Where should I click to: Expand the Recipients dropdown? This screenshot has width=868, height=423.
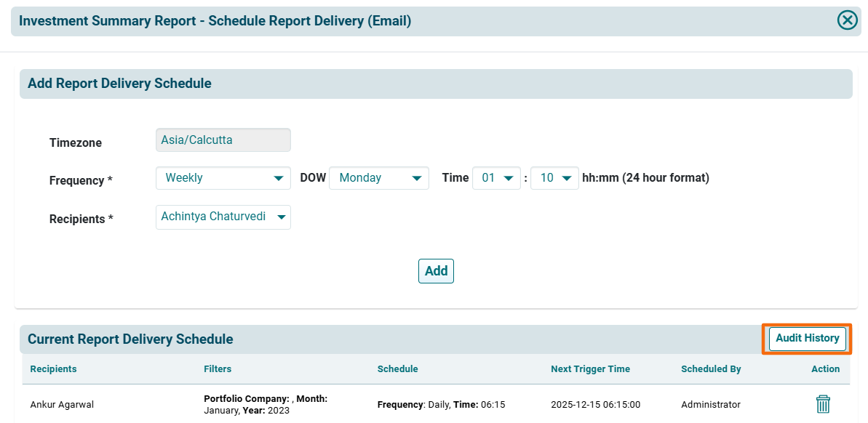(223, 217)
